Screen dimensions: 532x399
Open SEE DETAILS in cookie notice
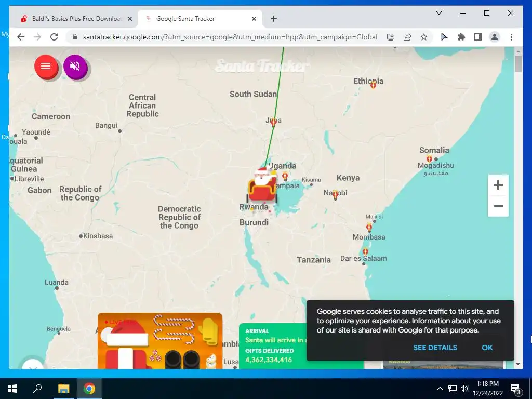pos(435,348)
